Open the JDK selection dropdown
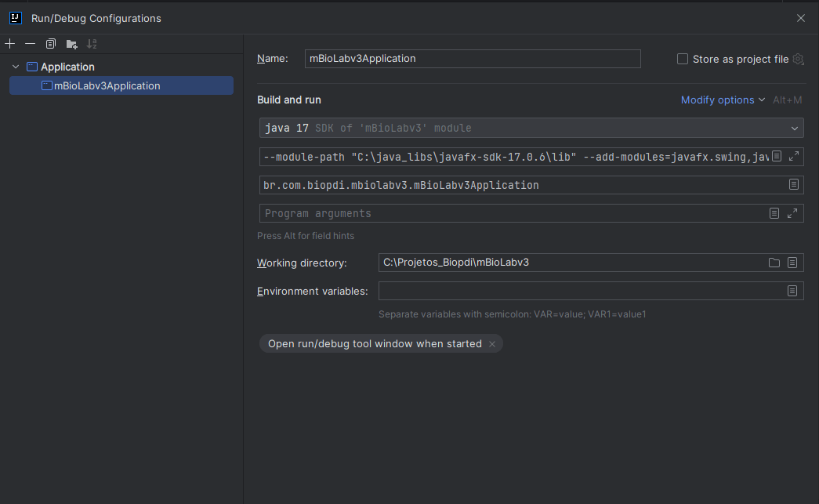Viewport: 819px width, 504px height. [x=794, y=128]
